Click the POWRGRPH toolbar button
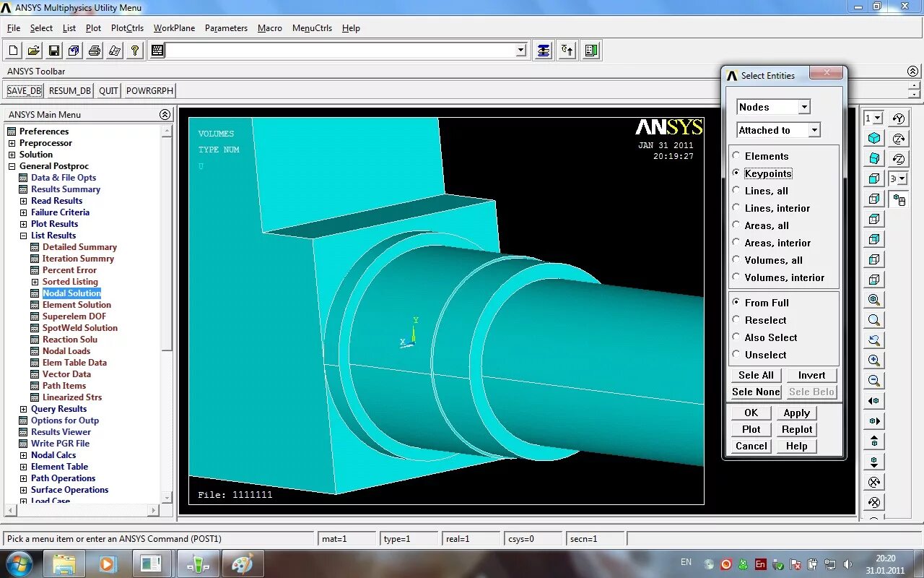 point(149,91)
